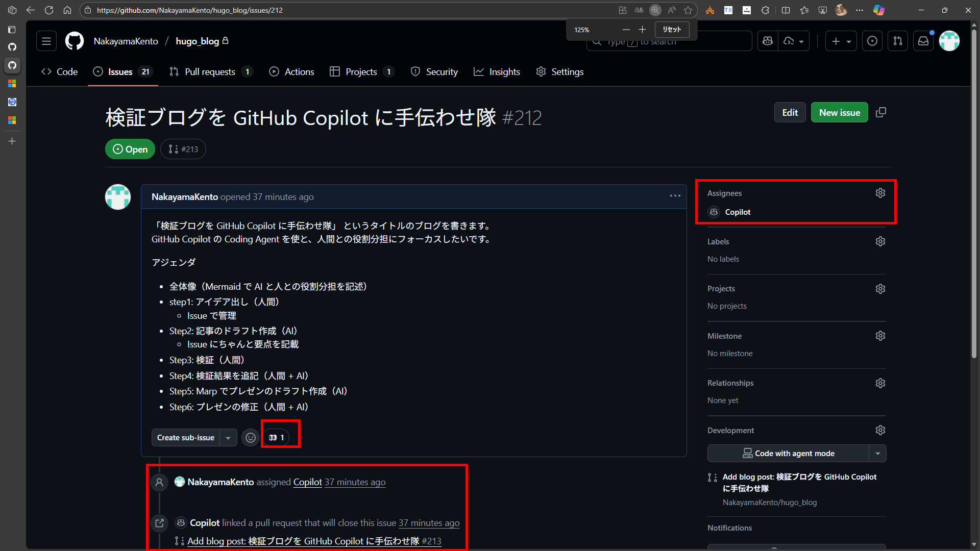
Task: Click the pull requests icon in header
Action: tap(898, 41)
